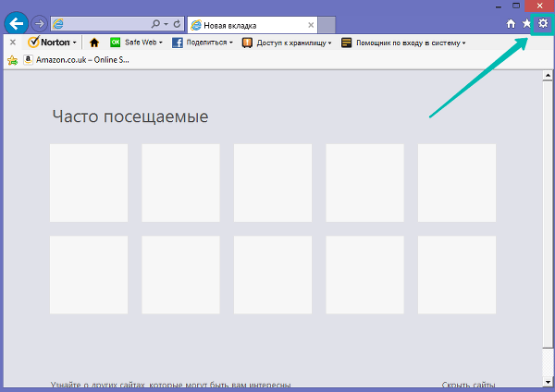
Task: Click the Forward arrow button
Action: pos(39,24)
